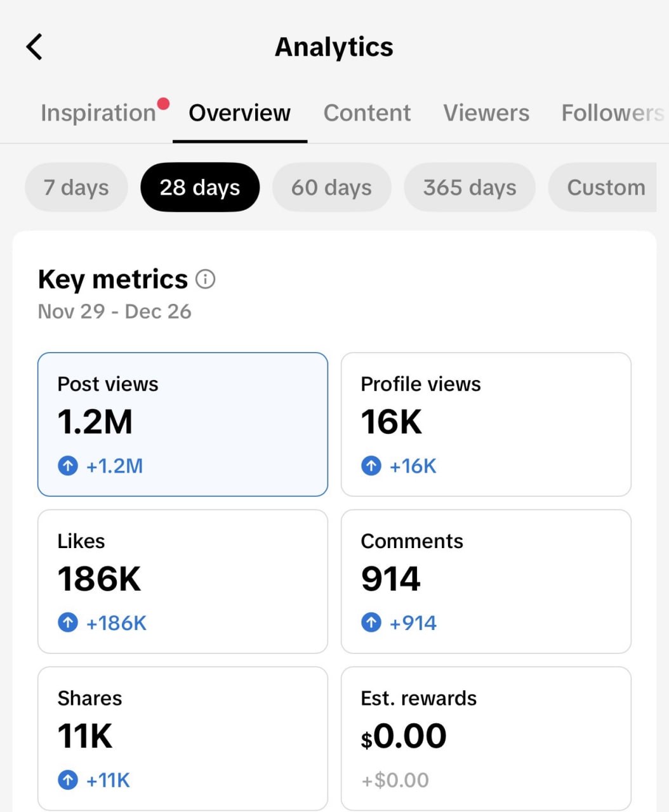
Task: Select the Likes metric card
Action: tap(183, 581)
